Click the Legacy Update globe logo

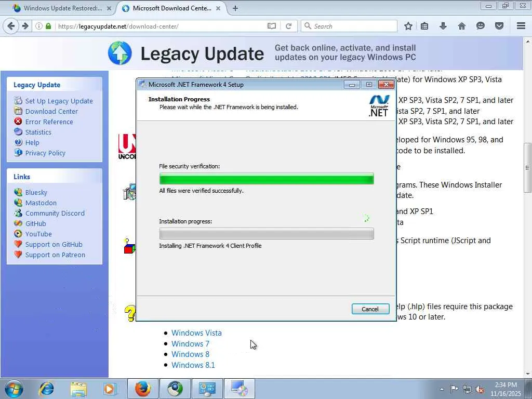(120, 53)
